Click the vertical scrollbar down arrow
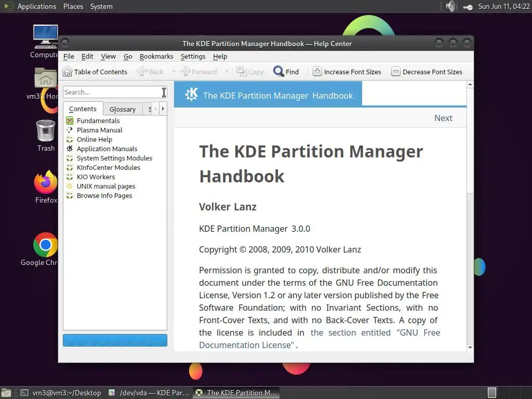532x399 pixels. click(x=470, y=347)
